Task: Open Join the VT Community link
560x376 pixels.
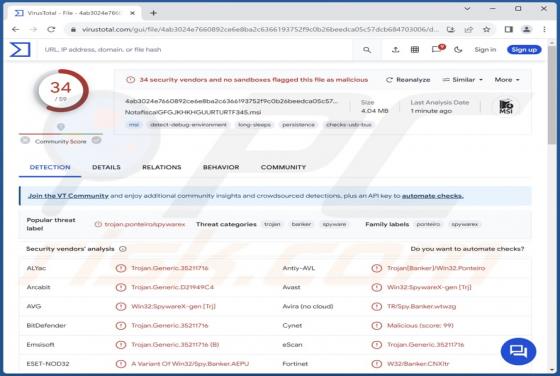Action: [x=68, y=196]
